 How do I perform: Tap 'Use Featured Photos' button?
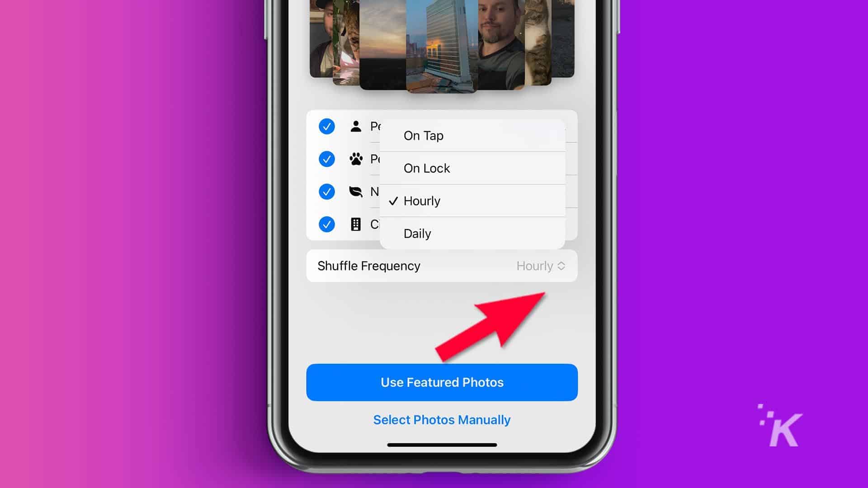tap(441, 383)
